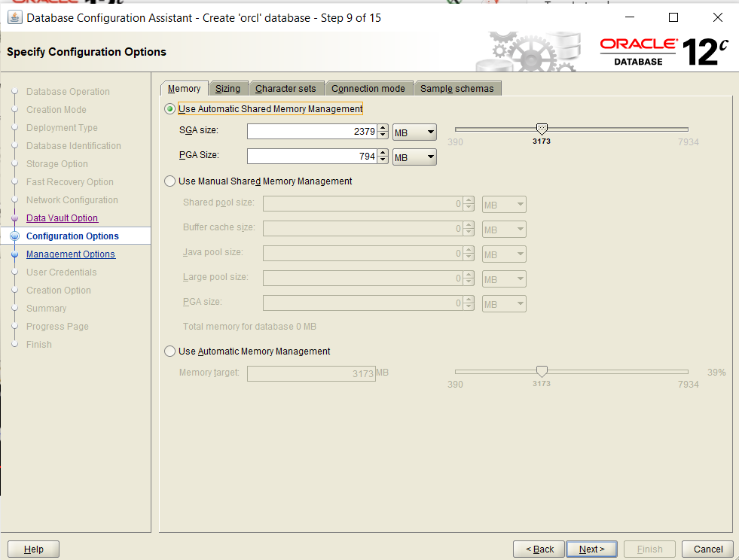Select the Data Vault Option step in sidebar
The width and height of the screenshot is (739, 560).
[x=62, y=218]
